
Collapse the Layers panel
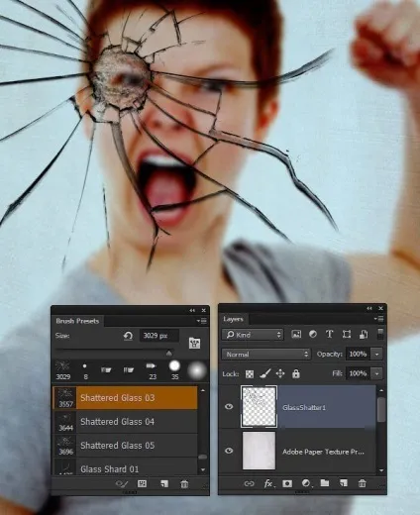coord(368,308)
